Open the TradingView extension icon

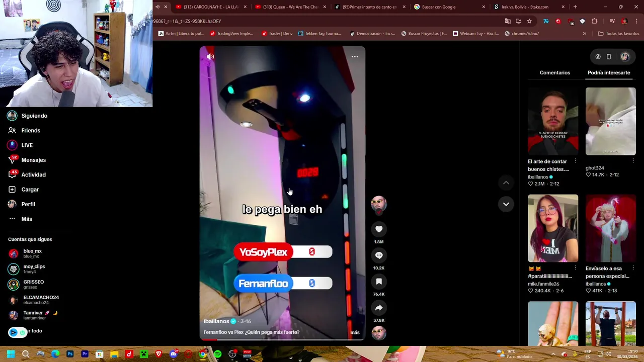pos(546,21)
